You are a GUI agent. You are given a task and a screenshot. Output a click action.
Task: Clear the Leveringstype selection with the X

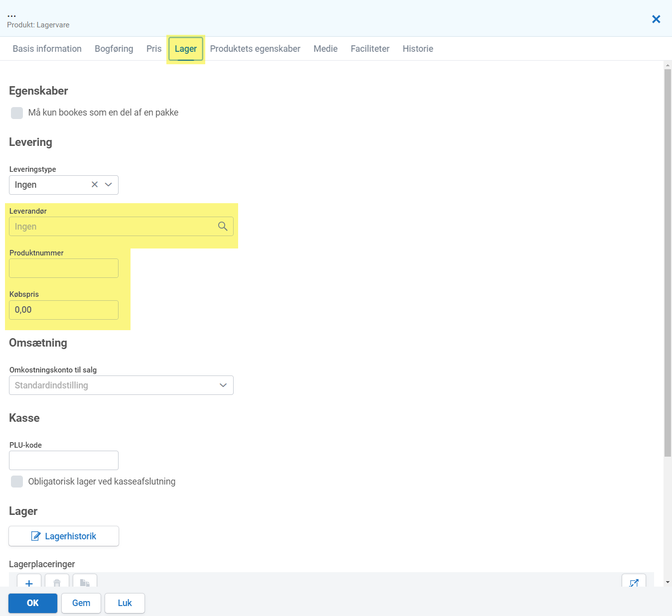(x=95, y=185)
